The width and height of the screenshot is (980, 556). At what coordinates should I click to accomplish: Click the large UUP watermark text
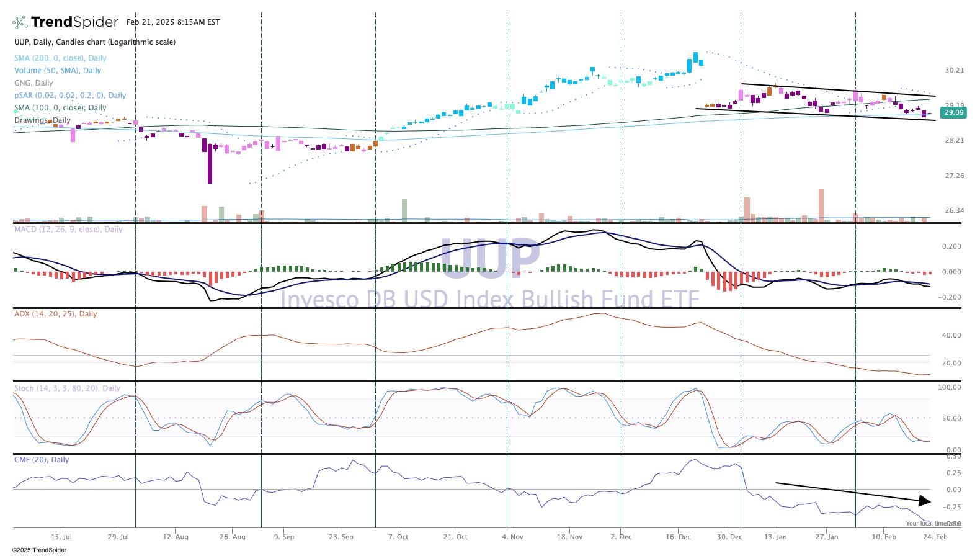(x=490, y=258)
